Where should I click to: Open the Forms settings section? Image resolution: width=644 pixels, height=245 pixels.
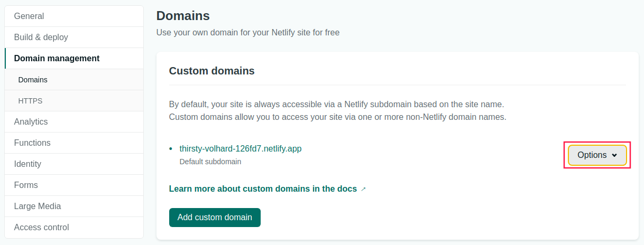(x=26, y=185)
